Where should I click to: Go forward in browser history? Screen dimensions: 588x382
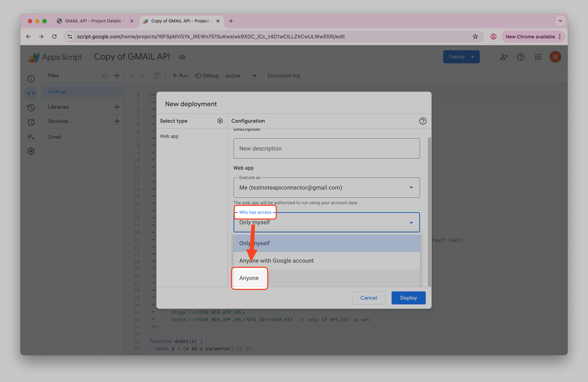pyautogui.click(x=41, y=37)
